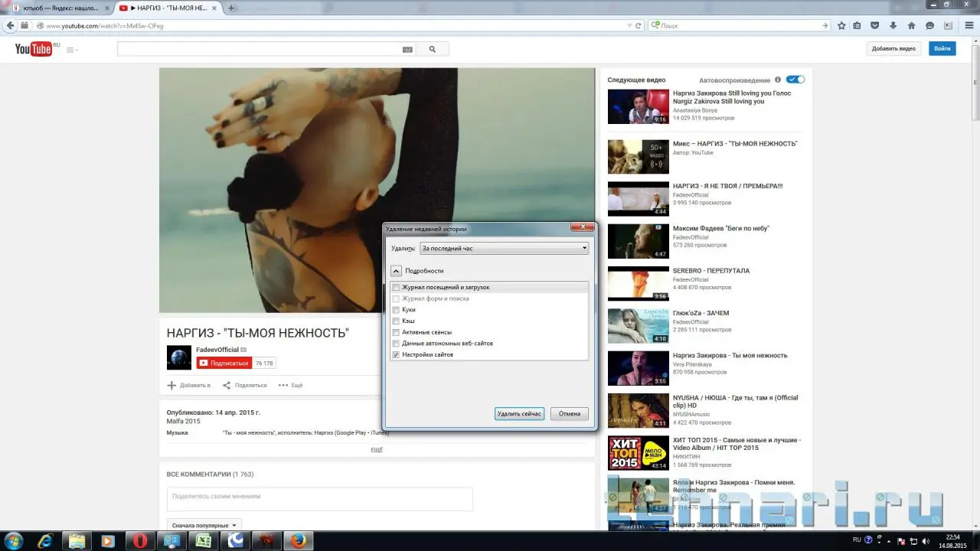The height and width of the screenshot is (551, 980).
Task: Click the Firefox back navigation arrow
Action: click(x=10, y=25)
